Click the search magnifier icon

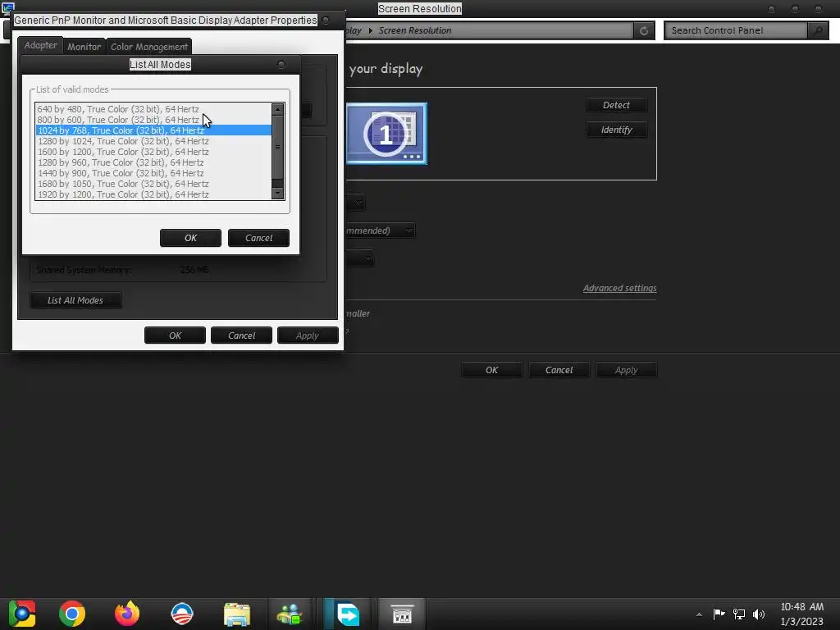[818, 30]
